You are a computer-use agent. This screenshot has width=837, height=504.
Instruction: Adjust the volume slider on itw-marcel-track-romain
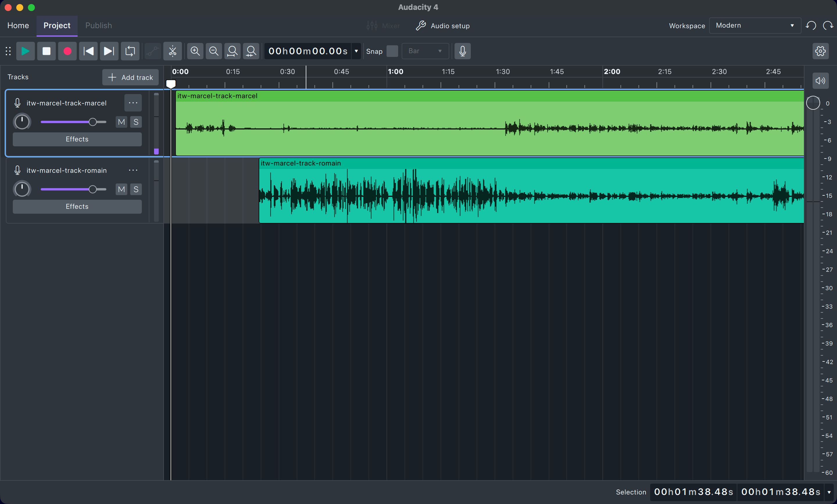pos(93,189)
